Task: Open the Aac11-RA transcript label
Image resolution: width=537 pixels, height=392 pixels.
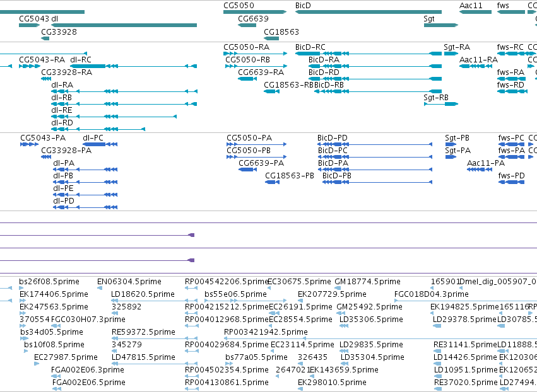Action: click(x=478, y=59)
